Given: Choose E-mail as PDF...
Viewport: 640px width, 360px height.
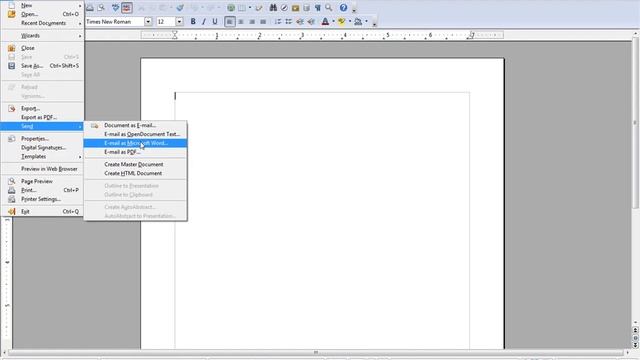Looking at the screenshot, I should point(136,152).
